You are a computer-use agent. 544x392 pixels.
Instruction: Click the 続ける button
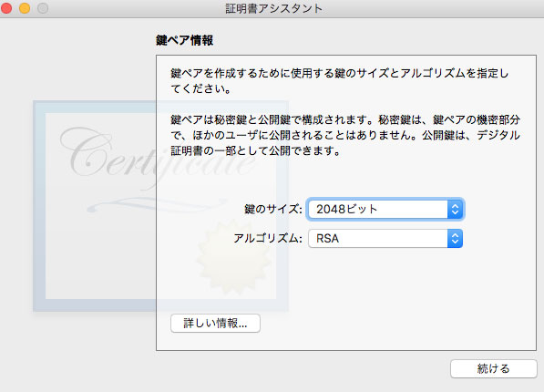[493, 368]
